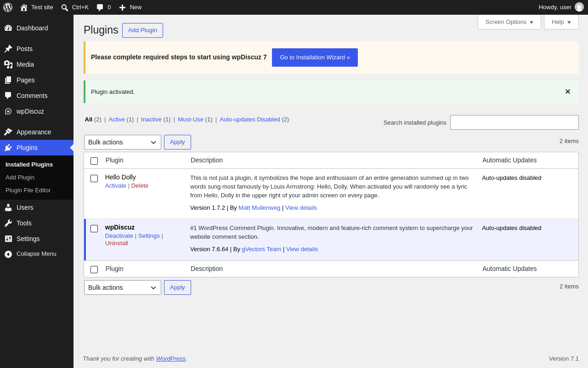The height and width of the screenshot is (368, 588).
Task: Click the Automatic Updates column header
Action: pos(509,160)
